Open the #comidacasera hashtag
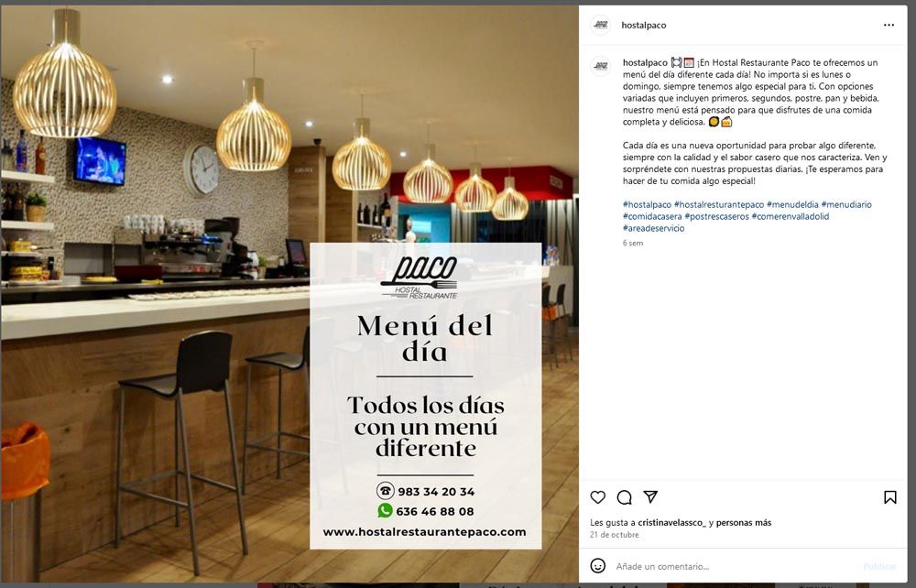This screenshot has height=588, width=916. pyautogui.click(x=652, y=216)
